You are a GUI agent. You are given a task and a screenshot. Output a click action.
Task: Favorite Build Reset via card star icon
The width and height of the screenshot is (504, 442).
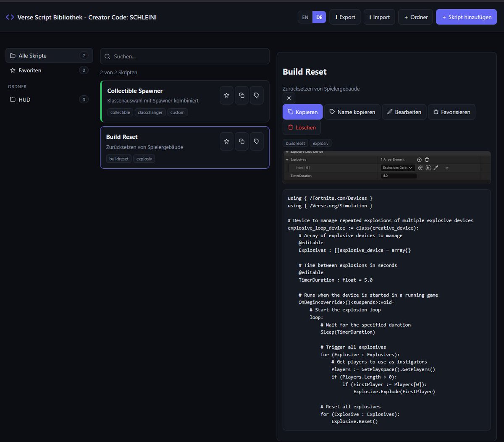(227, 141)
